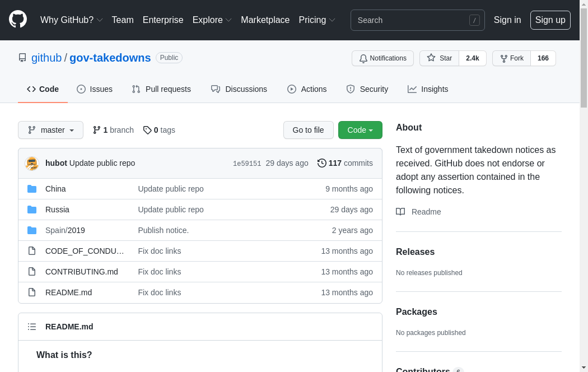Open the star count 2.4k

tap(473, 58)
